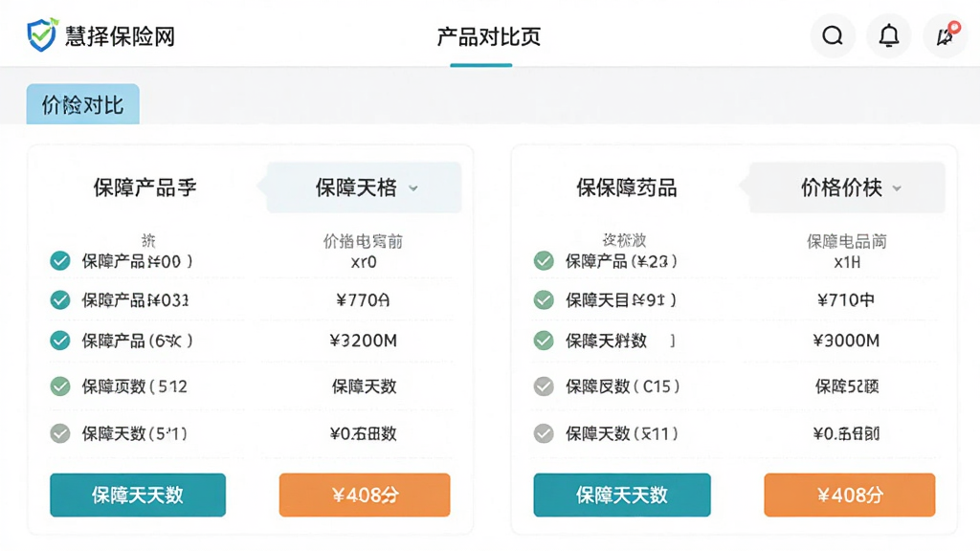Click the 慧择保险网 shield logo
The height and width of the screenshot is (551, 980).
[41, 34]
